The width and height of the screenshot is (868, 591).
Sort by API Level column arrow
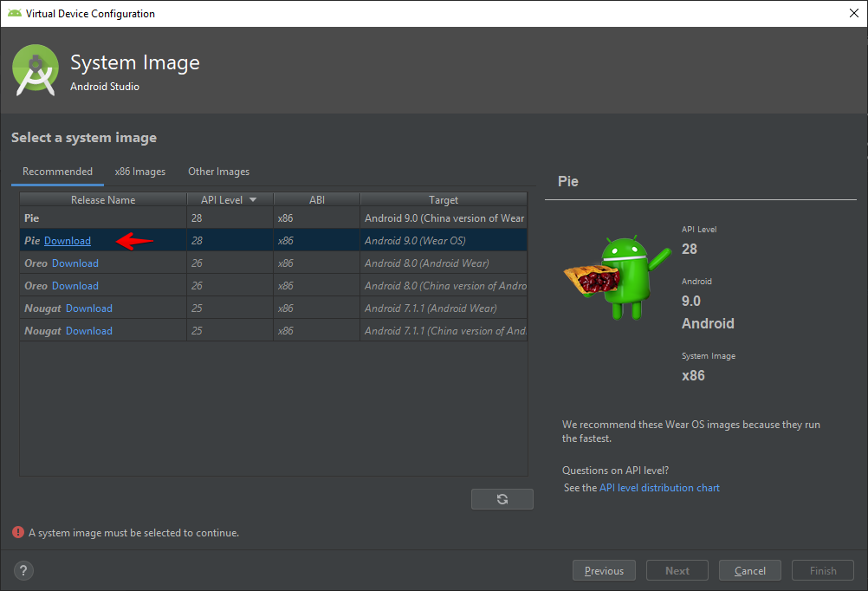(253, 200)
